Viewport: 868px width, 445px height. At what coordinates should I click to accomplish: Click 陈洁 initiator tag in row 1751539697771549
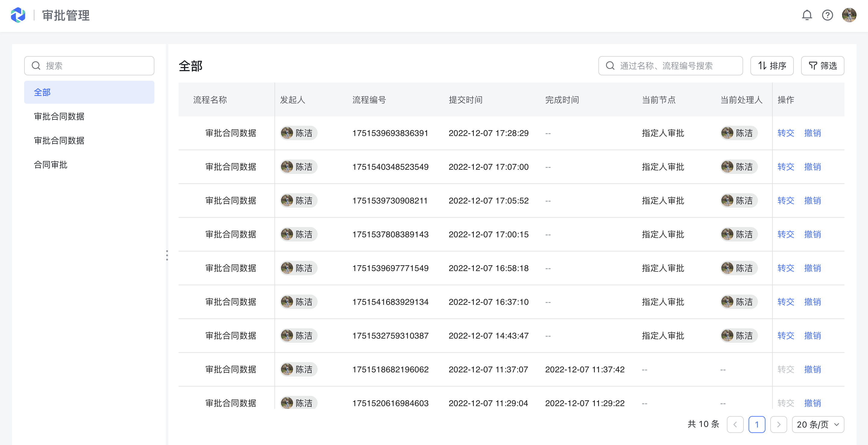(x=299, y=268)
